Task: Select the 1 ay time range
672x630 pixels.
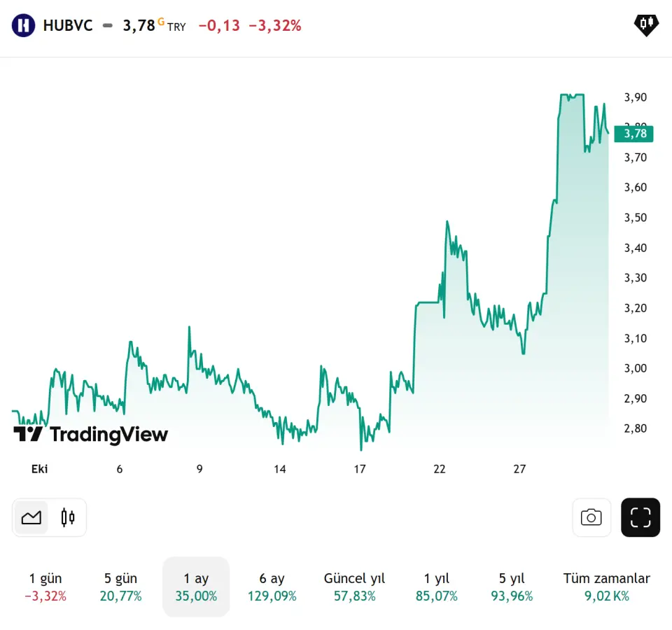Action: pos(196,587)
